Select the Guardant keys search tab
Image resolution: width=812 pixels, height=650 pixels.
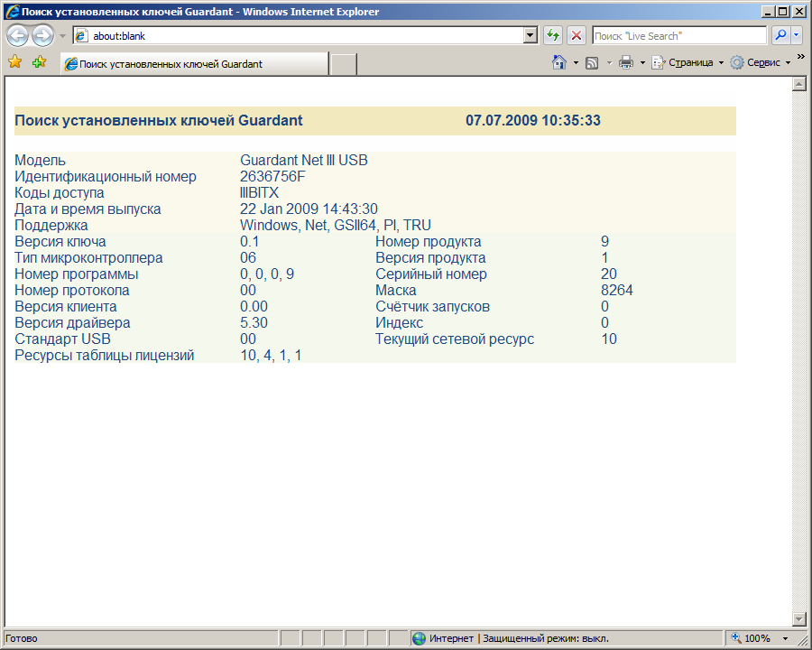[194, 64]
